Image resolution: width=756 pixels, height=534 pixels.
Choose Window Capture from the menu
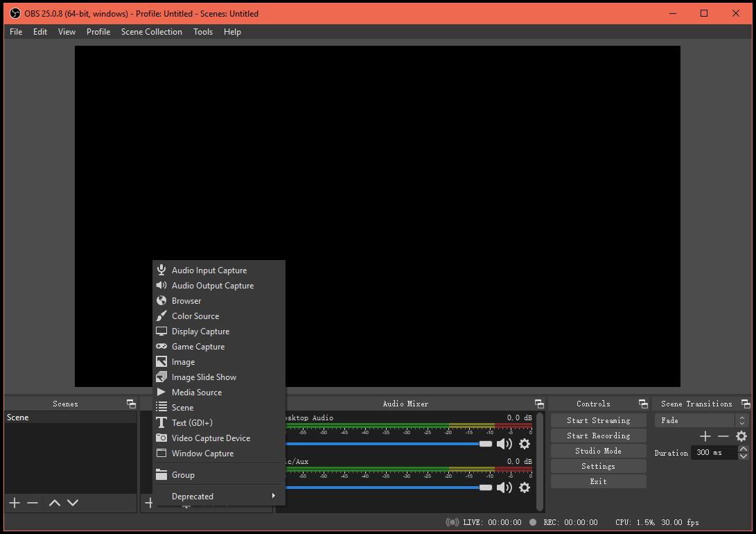219,454
